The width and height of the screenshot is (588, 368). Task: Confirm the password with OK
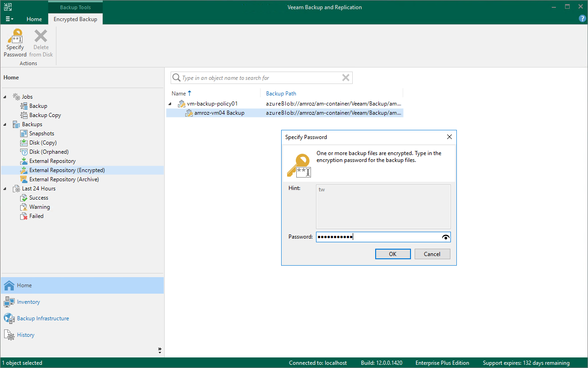393,254
